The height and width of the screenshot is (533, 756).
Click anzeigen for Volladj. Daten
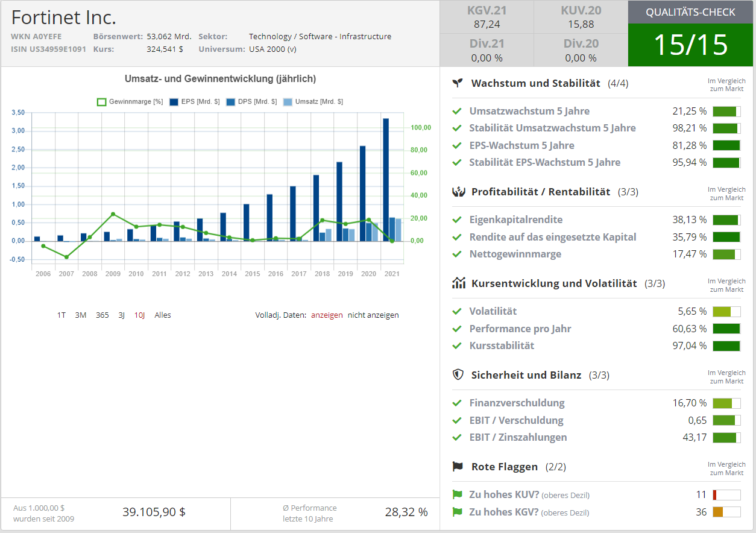pos(327,315)
